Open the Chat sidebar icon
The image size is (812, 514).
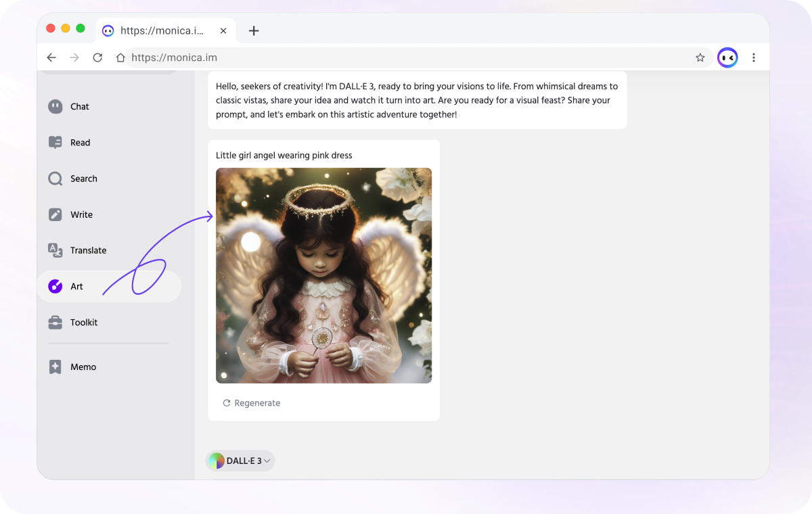coord(55,106)
